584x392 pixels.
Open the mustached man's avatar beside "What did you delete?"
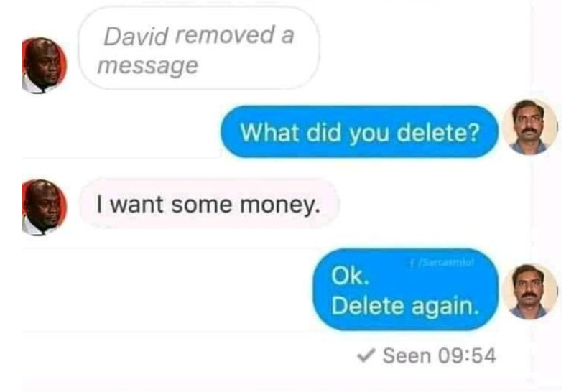pyautogui.click(x=530, y=127)
